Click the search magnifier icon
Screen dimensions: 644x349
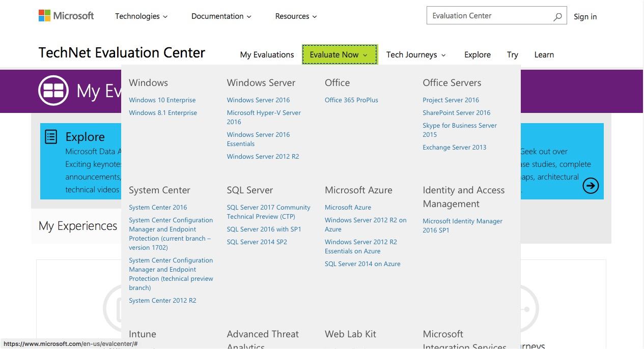(557, 16)
